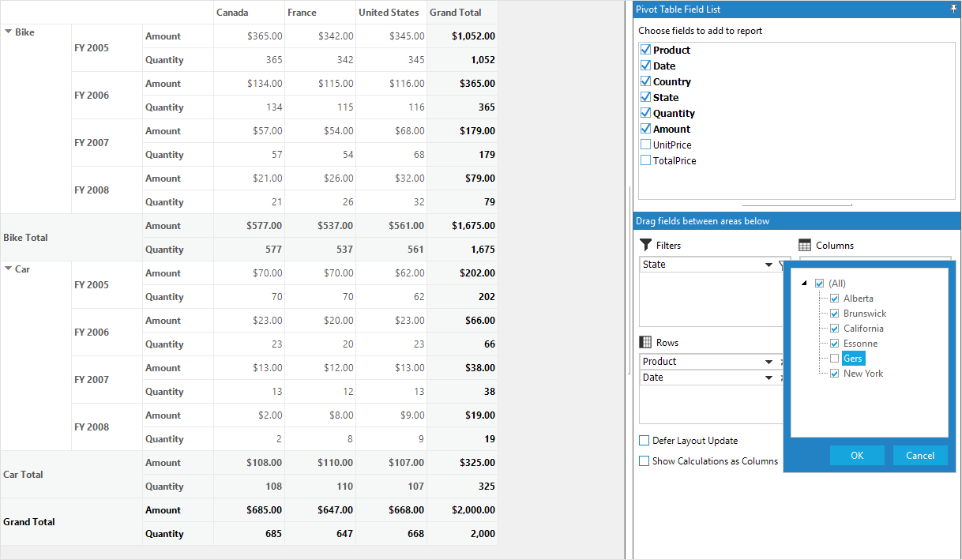Viewport: 962px width, 560px height.
Task: Click the $1,052.00 grand total cell
Action: [462, 36]
